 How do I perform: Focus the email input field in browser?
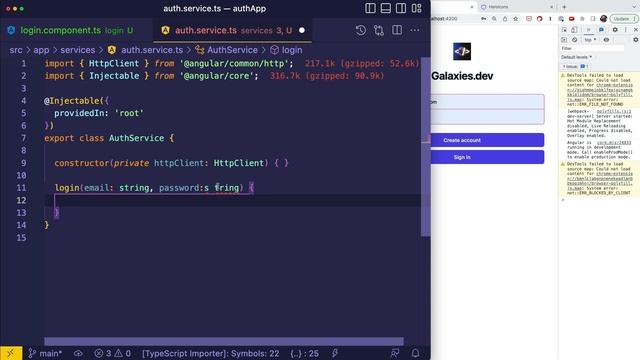click(487, 102)
